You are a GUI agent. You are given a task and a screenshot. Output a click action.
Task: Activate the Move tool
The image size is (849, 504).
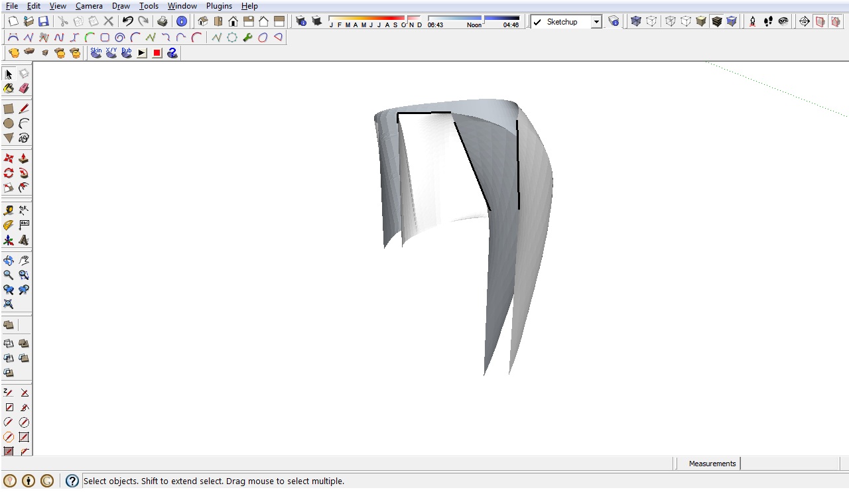click(9, 158)
